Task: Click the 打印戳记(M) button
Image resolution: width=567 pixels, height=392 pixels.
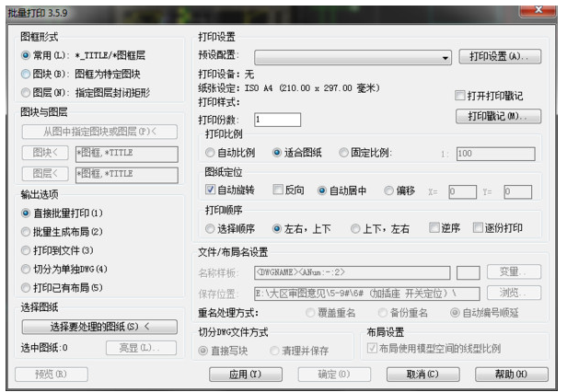Action: click(x=499, y=116)
